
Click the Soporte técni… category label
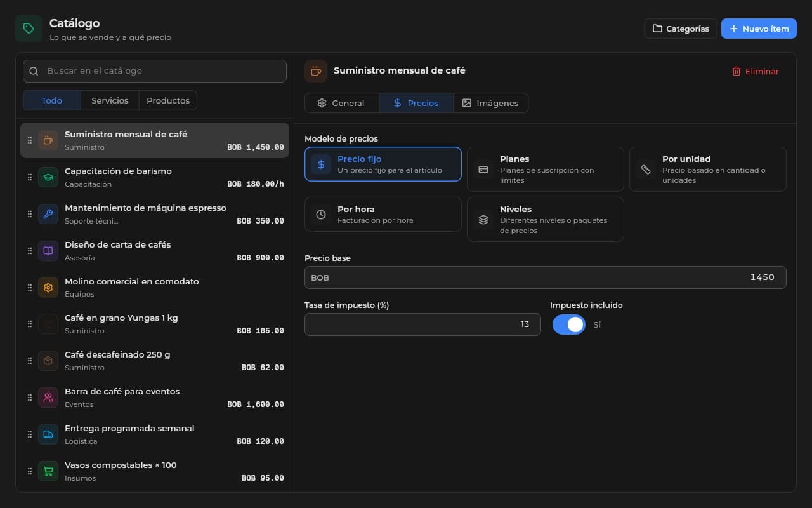(91, 221)
